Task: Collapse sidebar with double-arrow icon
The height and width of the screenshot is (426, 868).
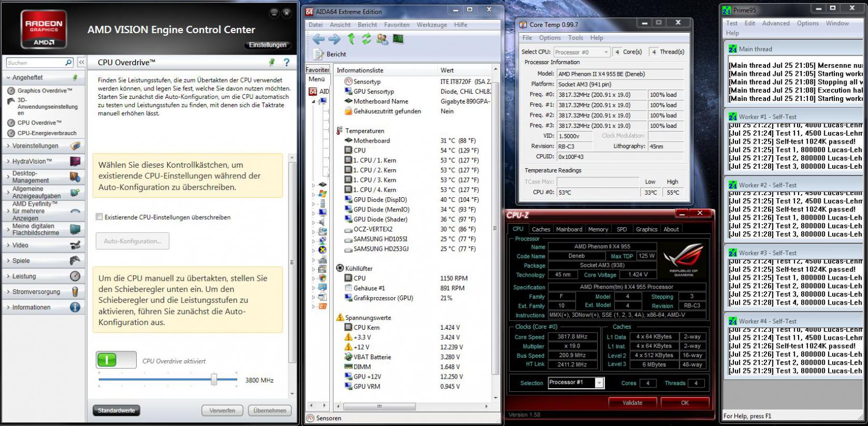Action: click(82, 63)
